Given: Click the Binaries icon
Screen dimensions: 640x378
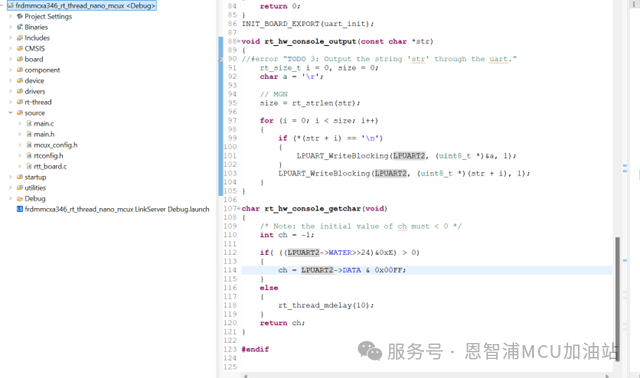Looking at the screenshot, I should point(20,27).
